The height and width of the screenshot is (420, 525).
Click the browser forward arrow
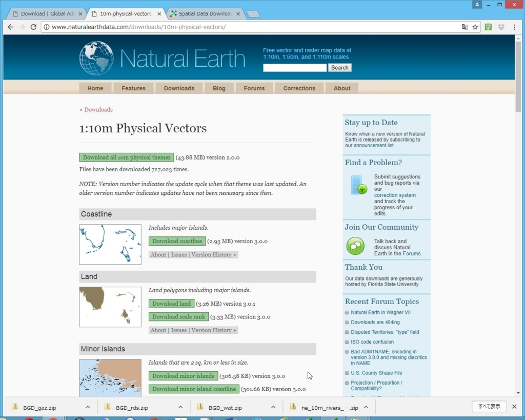(22, 27)
